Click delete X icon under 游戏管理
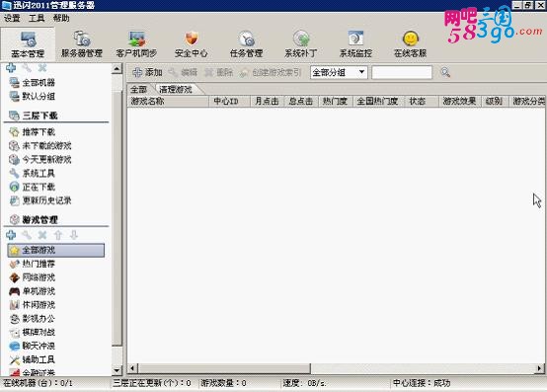547x392 pixels. pos(42,235)
